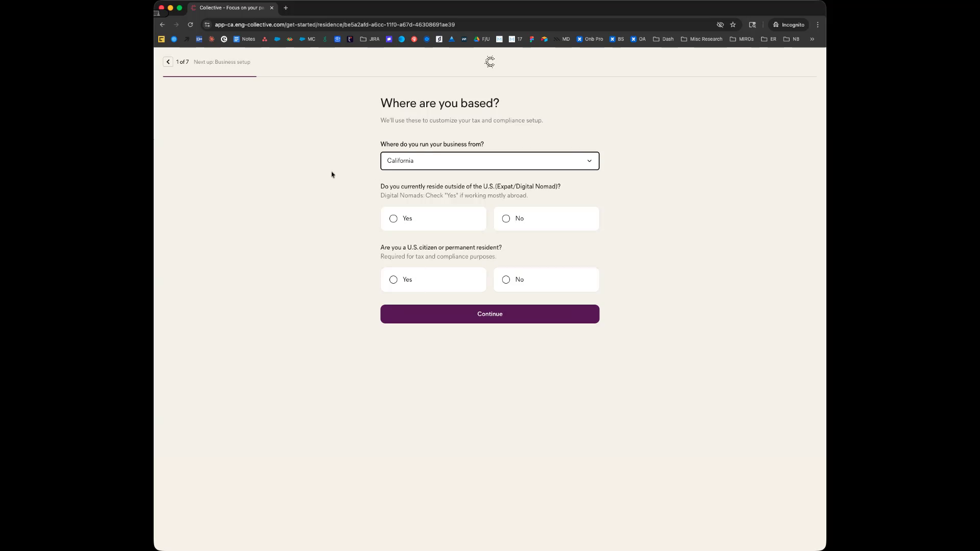Open the Notes bookmark

pyautogui.click(x=244, y=39)
